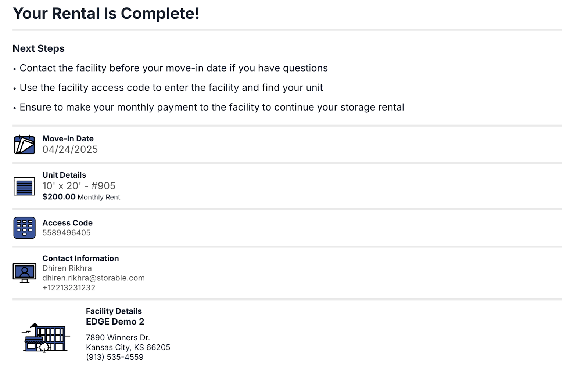Screen dimensions: 588x373
Task: Click the contact name Dhiren Rikhra
Action: click(67, 268)
